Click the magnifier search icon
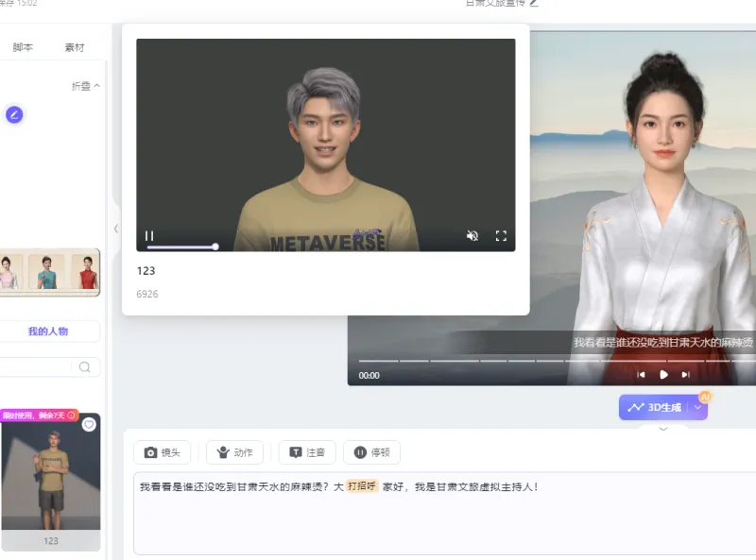 [x=84, y=367]
